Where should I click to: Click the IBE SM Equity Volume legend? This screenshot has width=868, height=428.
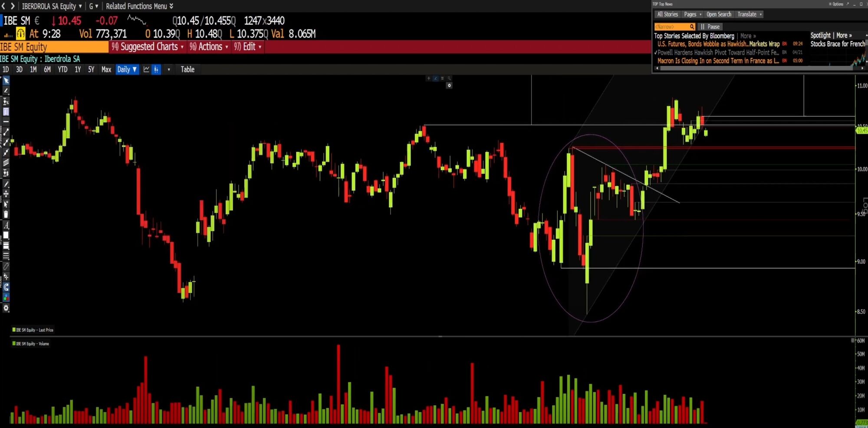click(31, 344)
